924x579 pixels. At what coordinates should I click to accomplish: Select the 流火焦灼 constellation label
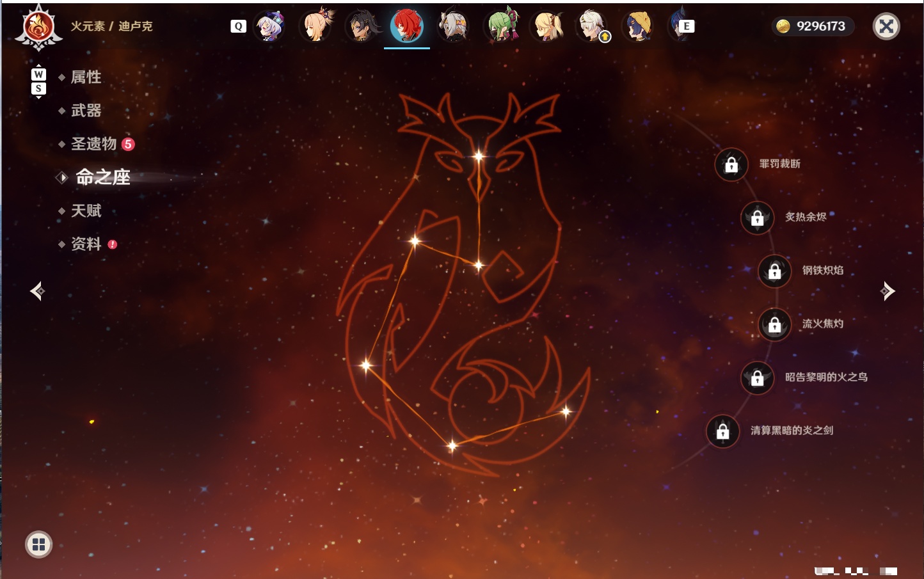[823, 324]
